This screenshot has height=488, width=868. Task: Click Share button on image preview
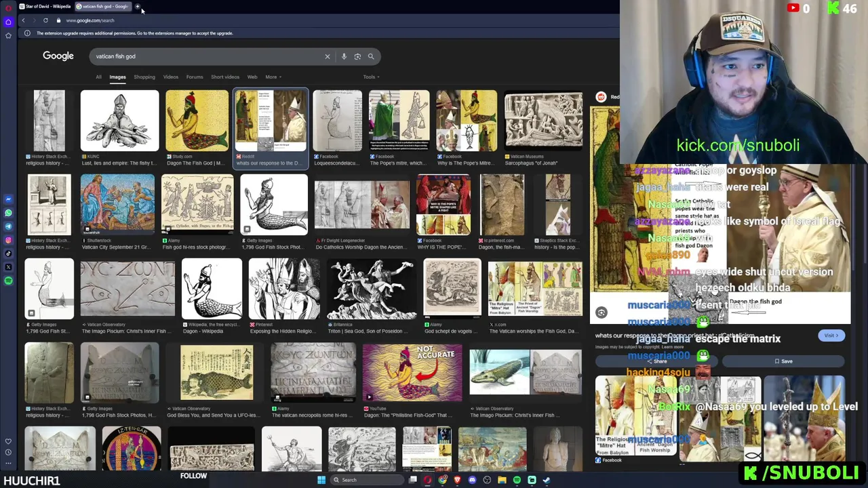(656, 361)
